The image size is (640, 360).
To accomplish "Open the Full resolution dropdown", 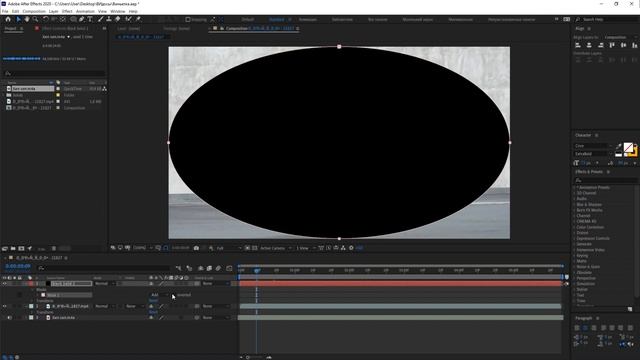I will [229, 248].
